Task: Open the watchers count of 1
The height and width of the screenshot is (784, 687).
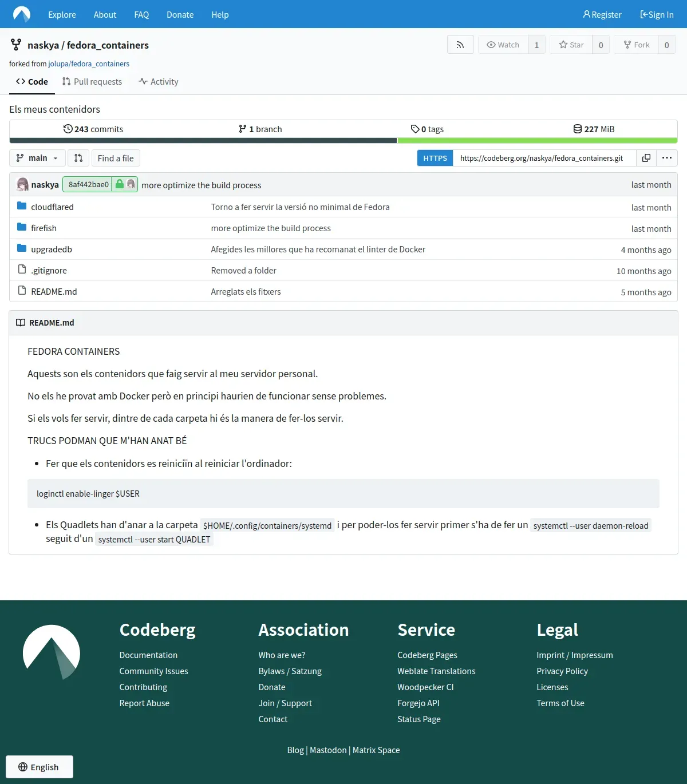Action: (x=536, y=45)
